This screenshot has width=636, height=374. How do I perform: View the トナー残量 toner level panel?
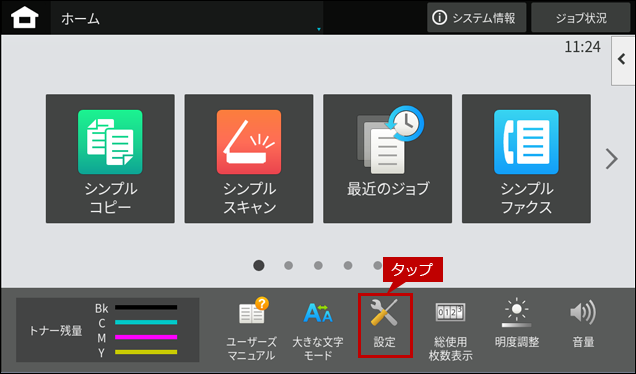(107, 330)
